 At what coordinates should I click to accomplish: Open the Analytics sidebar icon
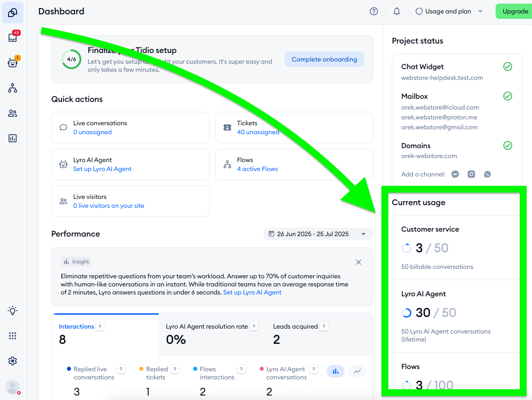coord(13,138)
